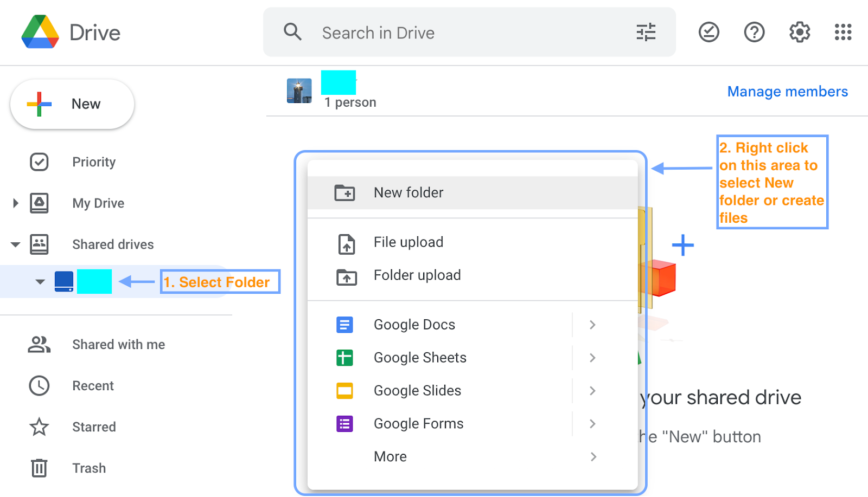Screen dimensions: 868x497
Task: Expand Google Sheets submenu arrow
Action: 592,358
